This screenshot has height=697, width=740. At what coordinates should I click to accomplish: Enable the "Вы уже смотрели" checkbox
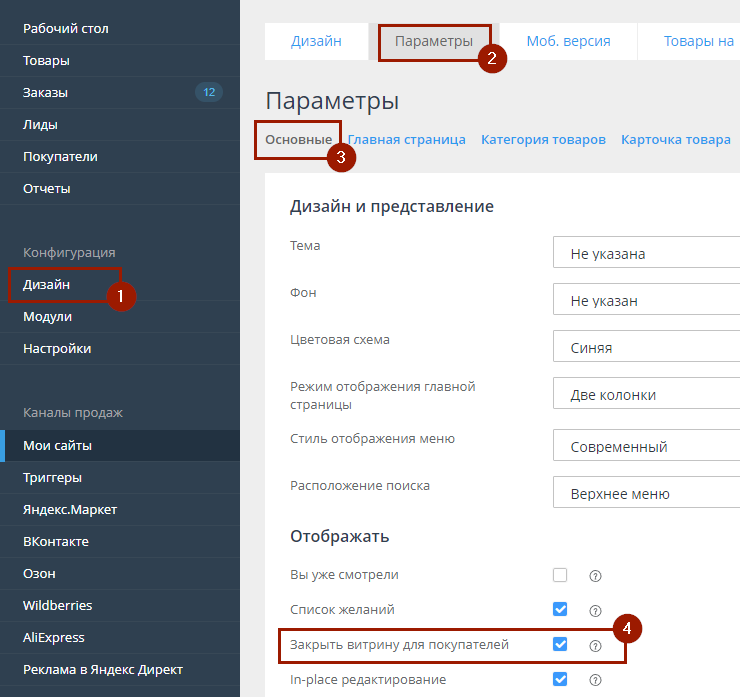pyautogui.click(x=560, y=575)
